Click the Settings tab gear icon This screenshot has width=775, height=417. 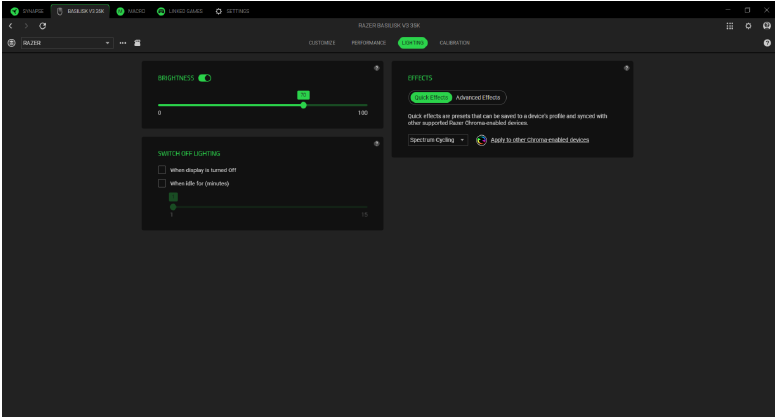(218, 11)
